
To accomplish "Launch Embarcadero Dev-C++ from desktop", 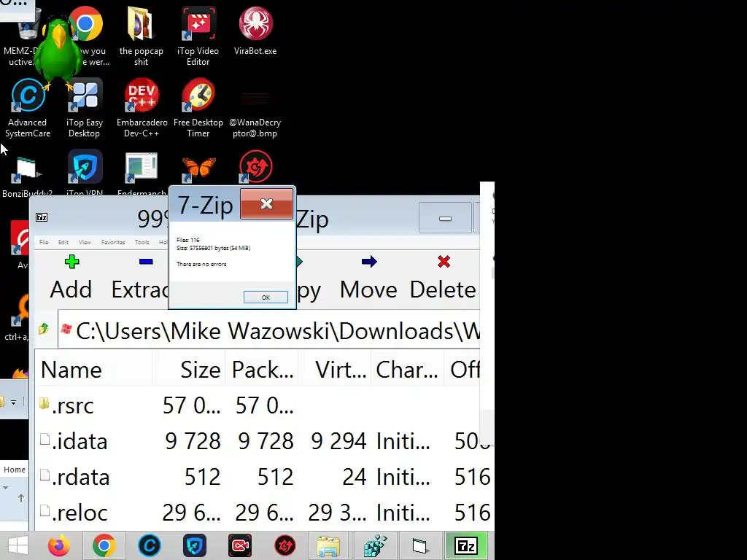I will point(142,108).
